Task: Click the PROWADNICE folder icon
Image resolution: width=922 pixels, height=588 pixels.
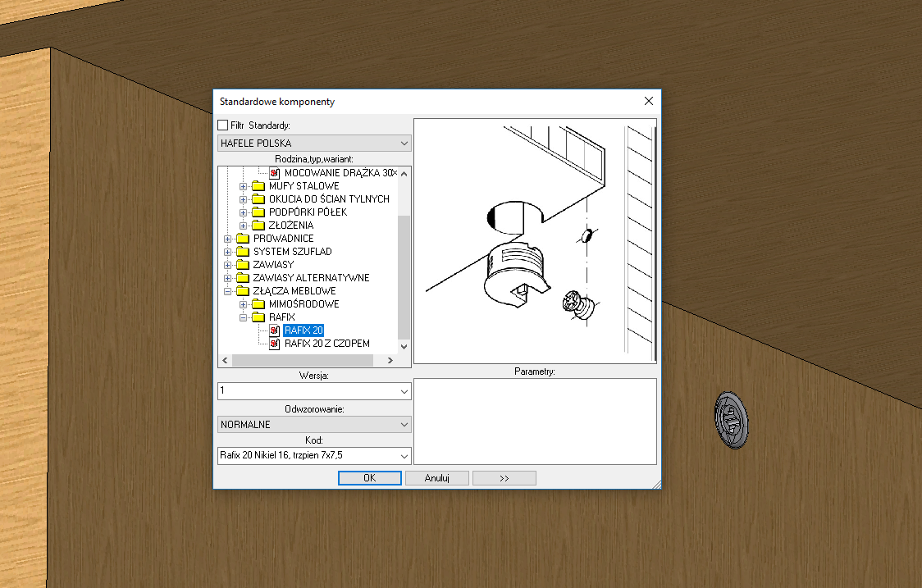Action: 243,239
